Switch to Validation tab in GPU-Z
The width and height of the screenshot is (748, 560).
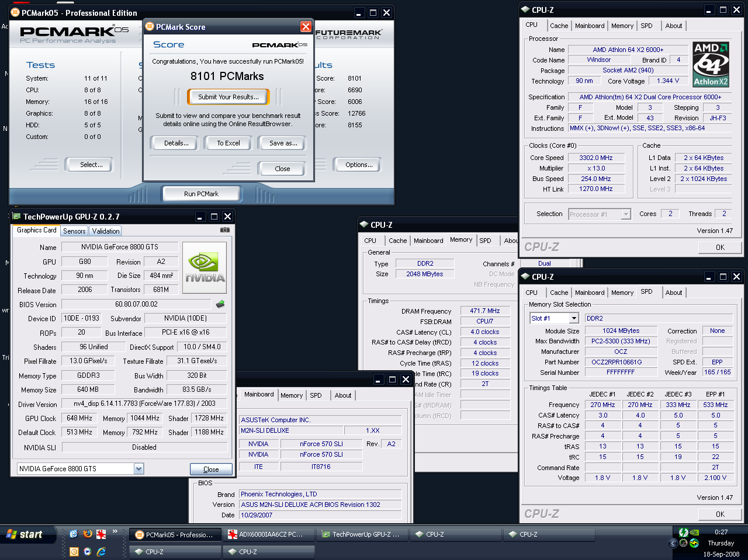(x=105, y=231)
